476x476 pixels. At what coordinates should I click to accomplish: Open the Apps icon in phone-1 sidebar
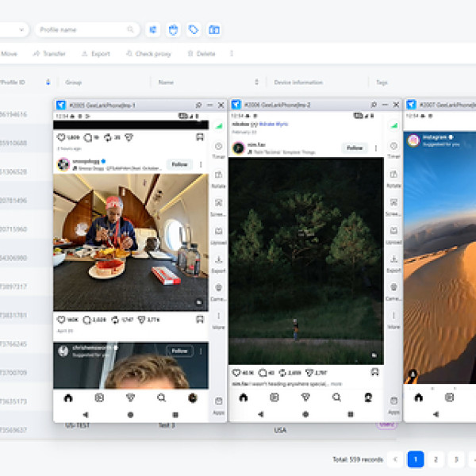(x=219, y=401)
